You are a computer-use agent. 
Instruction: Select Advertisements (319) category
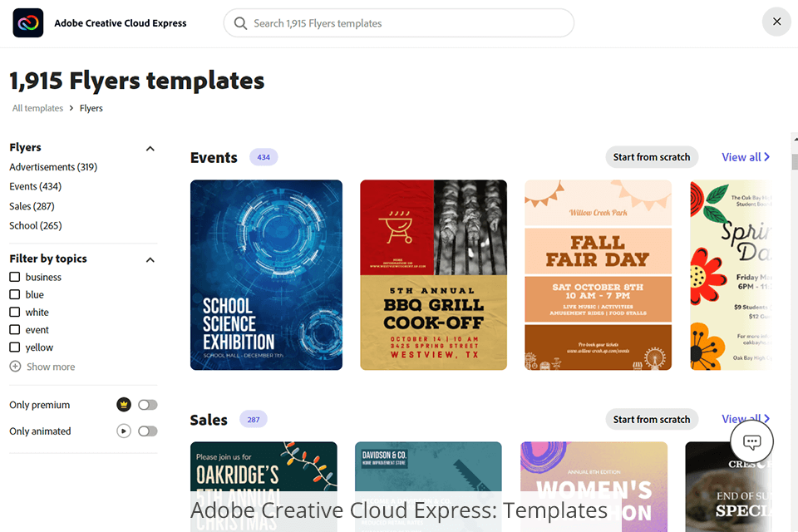point(53,167)
